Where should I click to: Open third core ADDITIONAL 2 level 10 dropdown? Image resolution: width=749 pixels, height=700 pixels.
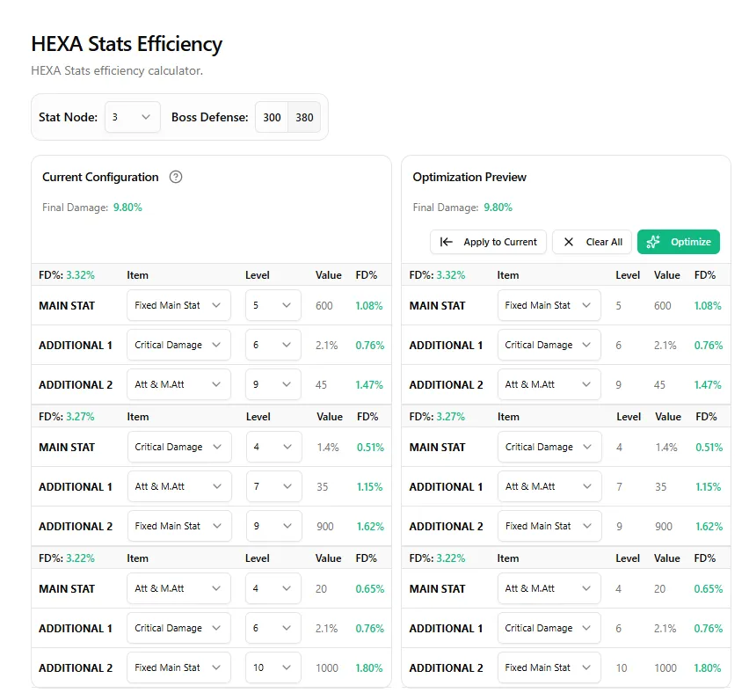(273, 667)
